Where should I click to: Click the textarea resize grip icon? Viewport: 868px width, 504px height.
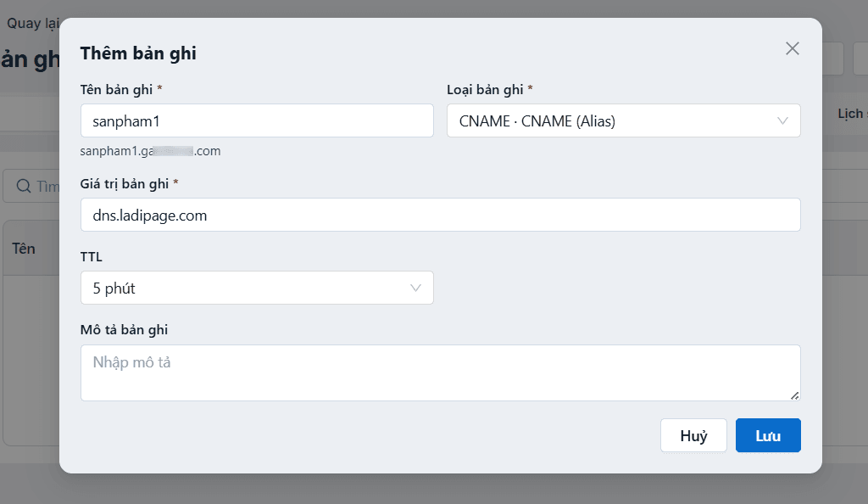click(794, 395)
